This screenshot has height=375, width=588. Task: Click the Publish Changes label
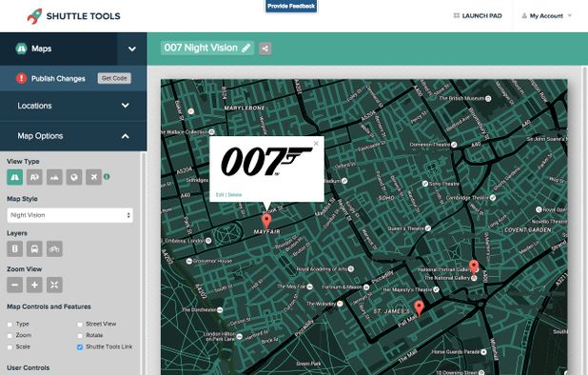click(x=58, y=79)
